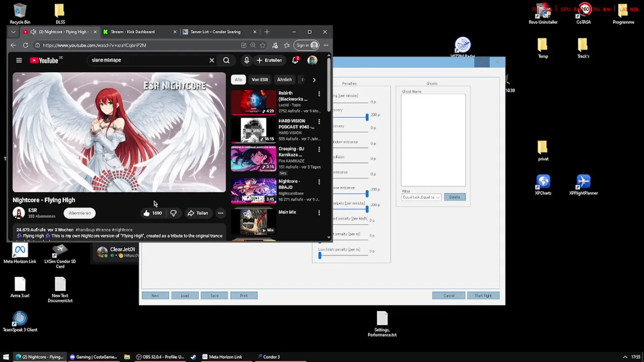The image size is (644, 362).
Task: Adjust thermal helpers per-minute slider handle
Action: point(367,209)
